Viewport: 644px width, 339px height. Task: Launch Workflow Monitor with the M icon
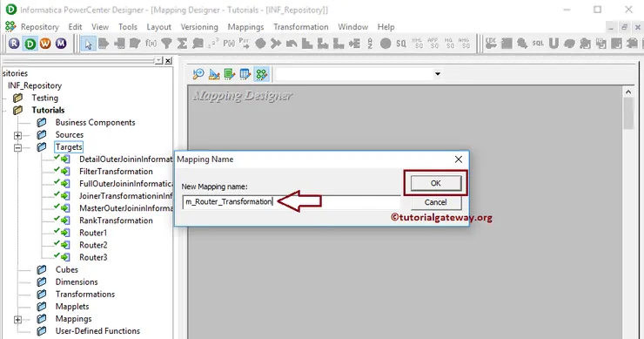pos(61,44)
